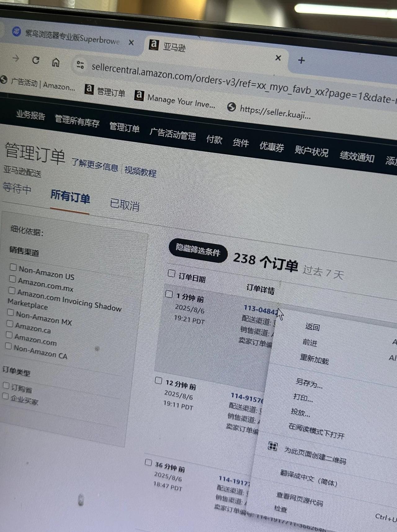Open order 114-91576 link

(247, 397)
